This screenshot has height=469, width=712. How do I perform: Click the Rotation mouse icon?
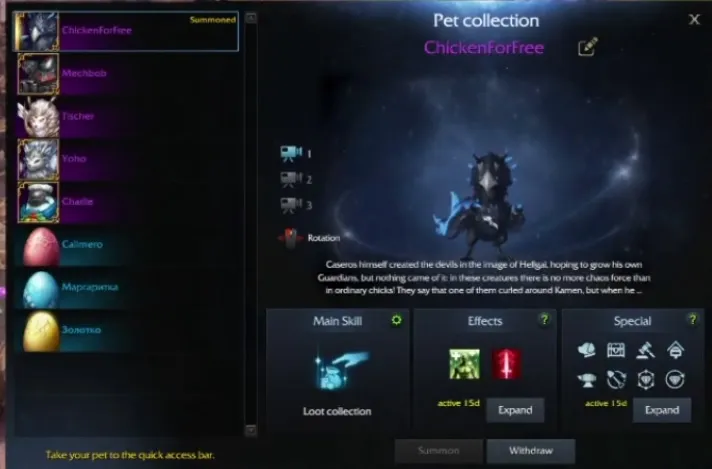coord(291,237)
